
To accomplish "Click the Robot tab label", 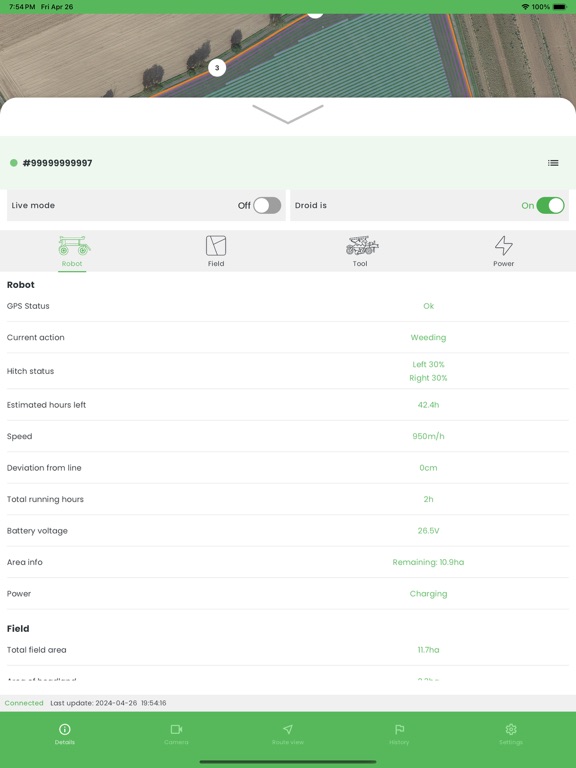I will (x=72, y=264).
